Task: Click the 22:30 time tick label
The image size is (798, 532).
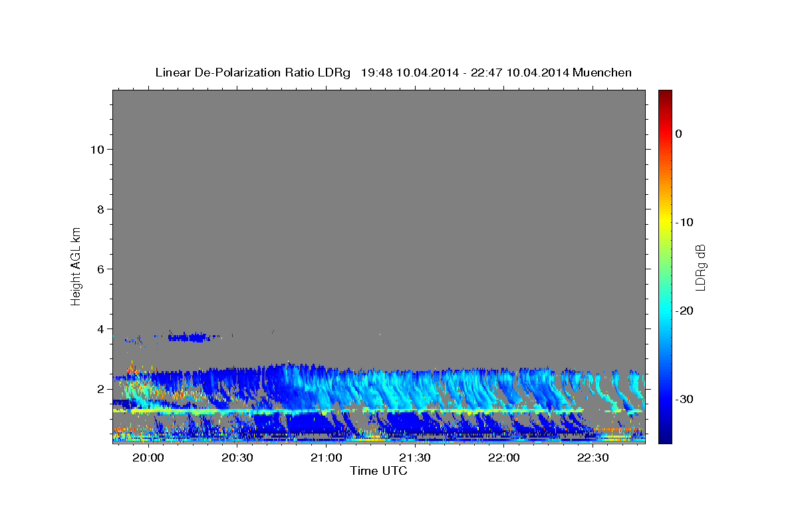Action: tap(593, 458)
